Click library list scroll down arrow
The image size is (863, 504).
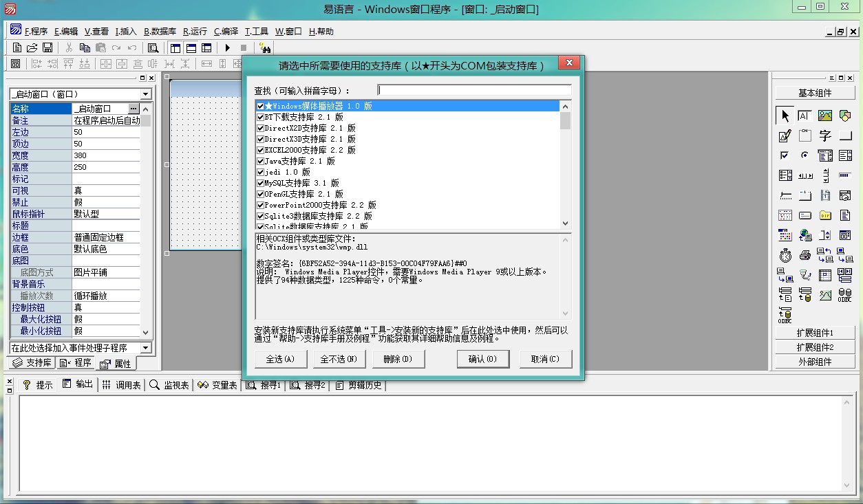[x=566, y=223]
